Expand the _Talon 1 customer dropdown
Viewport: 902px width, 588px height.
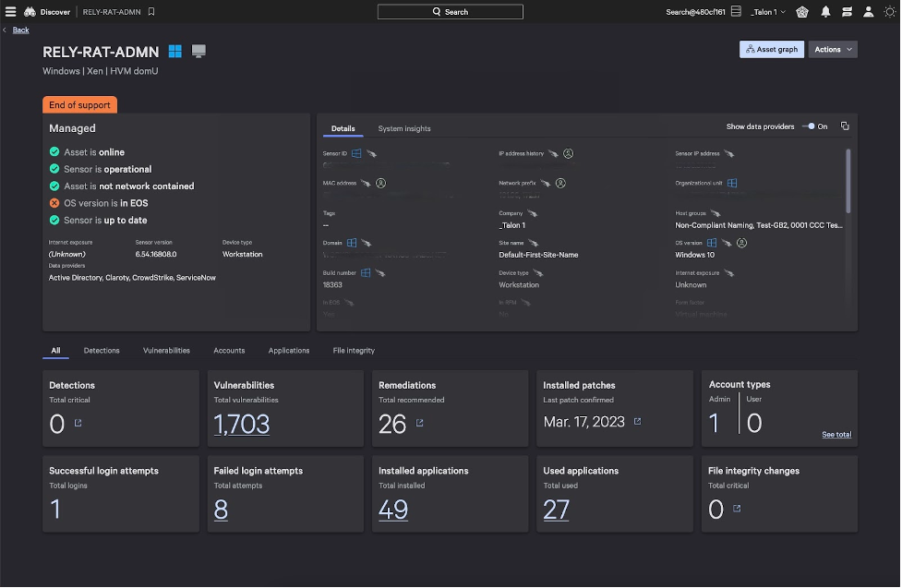pyautogui.click(x=768, y=11)
